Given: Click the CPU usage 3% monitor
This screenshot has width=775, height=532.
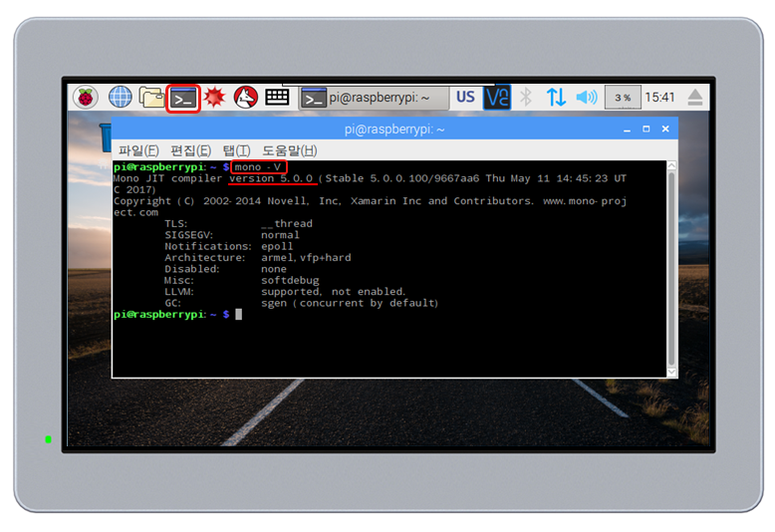Looking at the screenshot, I should (623, 98).
